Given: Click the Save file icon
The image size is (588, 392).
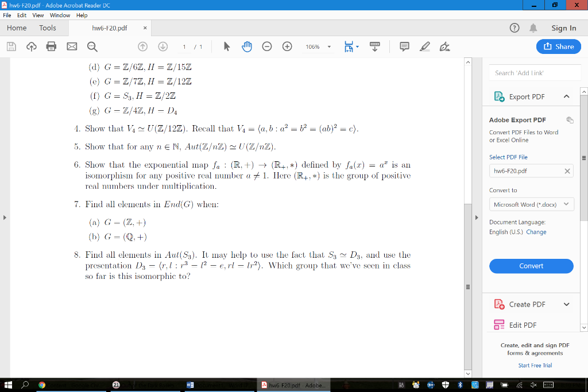Looking at the screenshot, I should click(10, 46).
